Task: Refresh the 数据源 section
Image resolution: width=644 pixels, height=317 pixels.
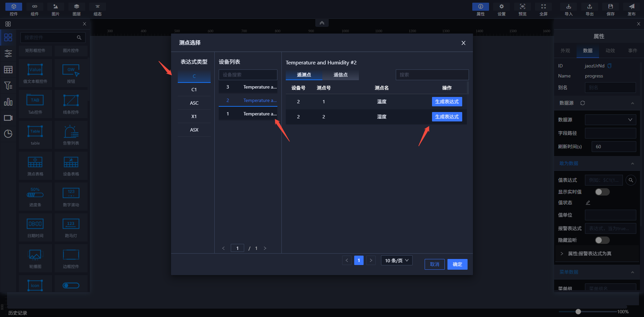Action: (583, 103)
